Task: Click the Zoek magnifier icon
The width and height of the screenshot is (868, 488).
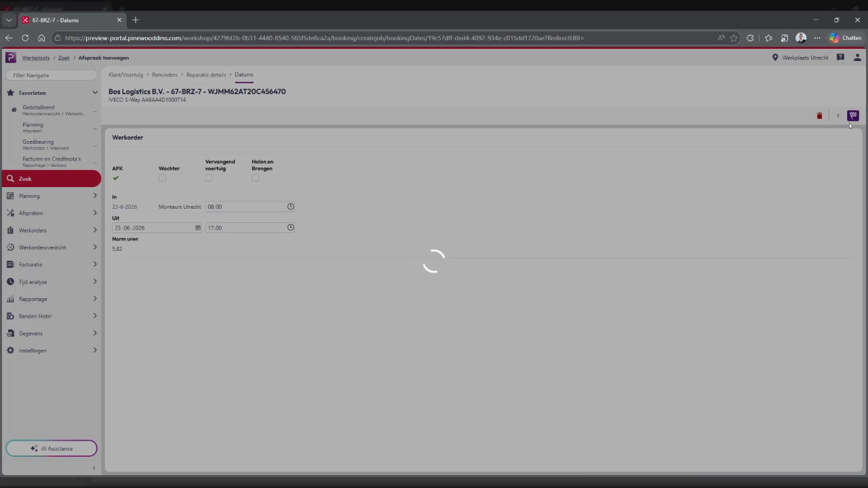Action: coord(10,179)
